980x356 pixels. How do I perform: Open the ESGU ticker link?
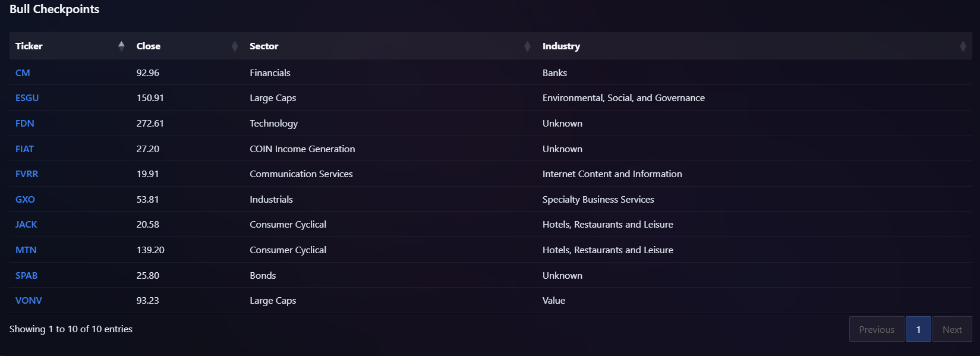pyautogui.click(x=27, y=98)
